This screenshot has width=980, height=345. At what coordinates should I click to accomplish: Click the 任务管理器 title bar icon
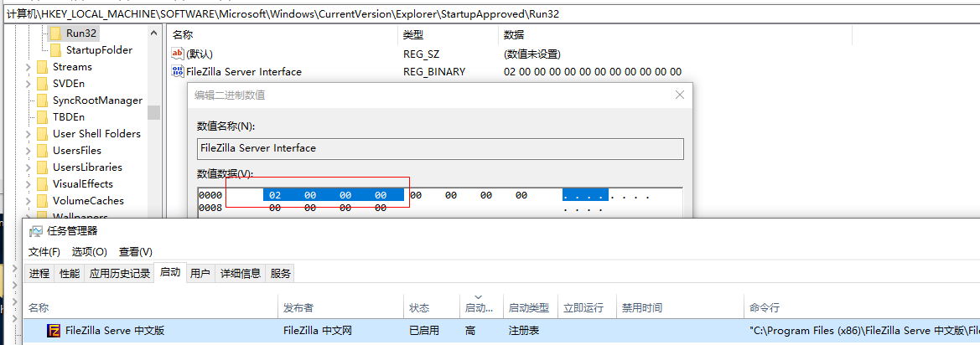click(36, 231)
